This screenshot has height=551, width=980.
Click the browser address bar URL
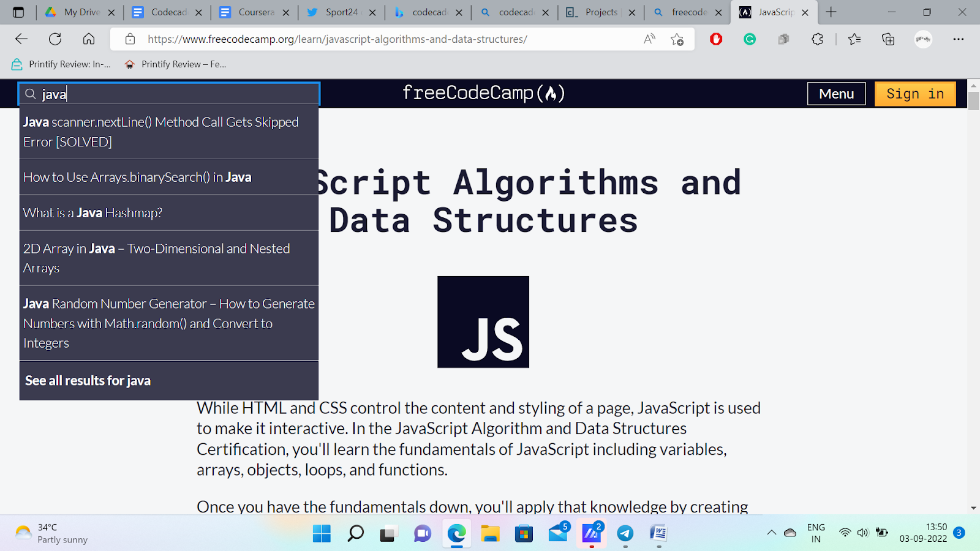tap(337, 39)
